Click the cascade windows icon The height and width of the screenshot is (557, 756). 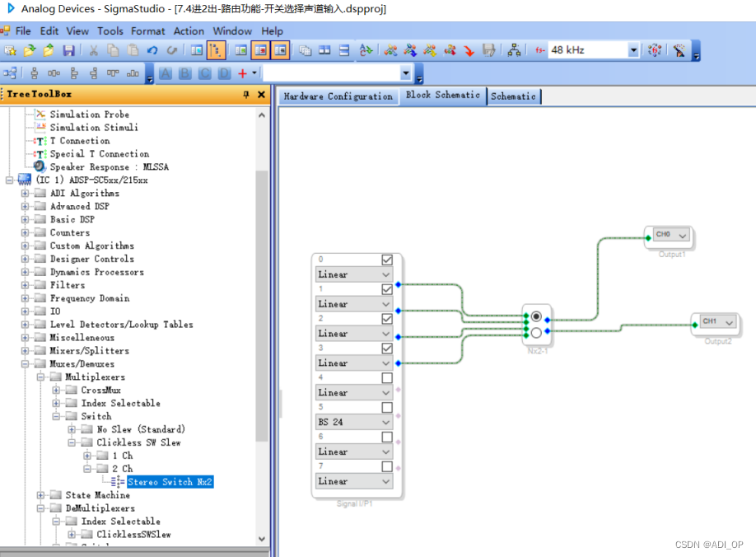tap(305, 50)
